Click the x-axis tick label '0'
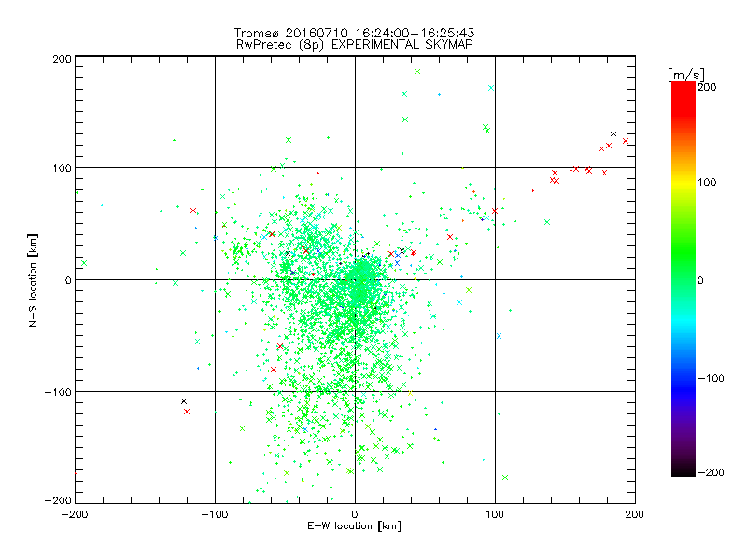Viewport: 747px width, 560px height. [x=355, y=514]
